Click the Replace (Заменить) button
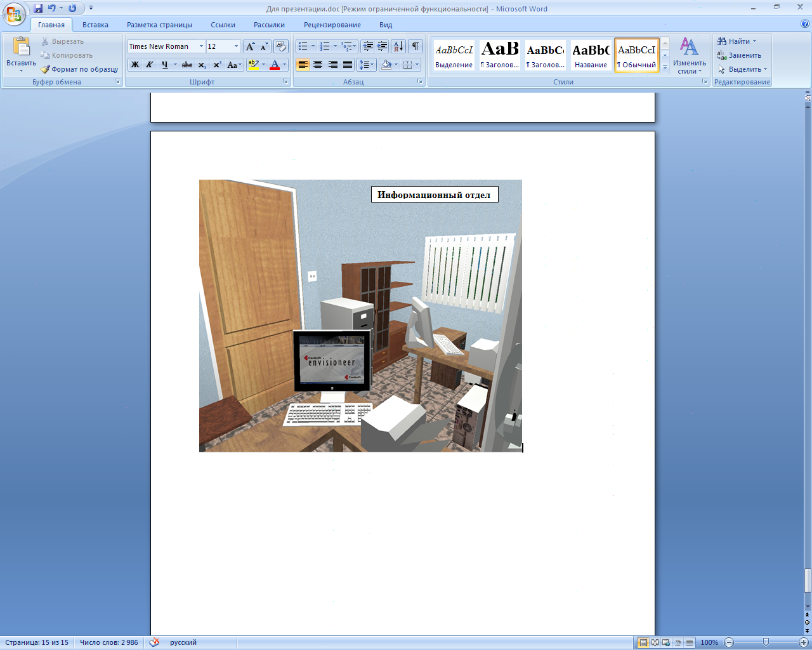Screen dimensions: 812x650 [738, 55]
